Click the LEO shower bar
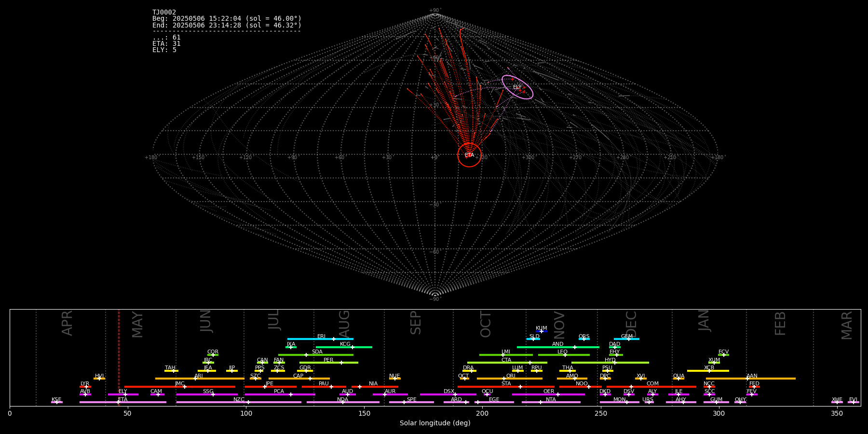868x434 pixels. point(564,355)
